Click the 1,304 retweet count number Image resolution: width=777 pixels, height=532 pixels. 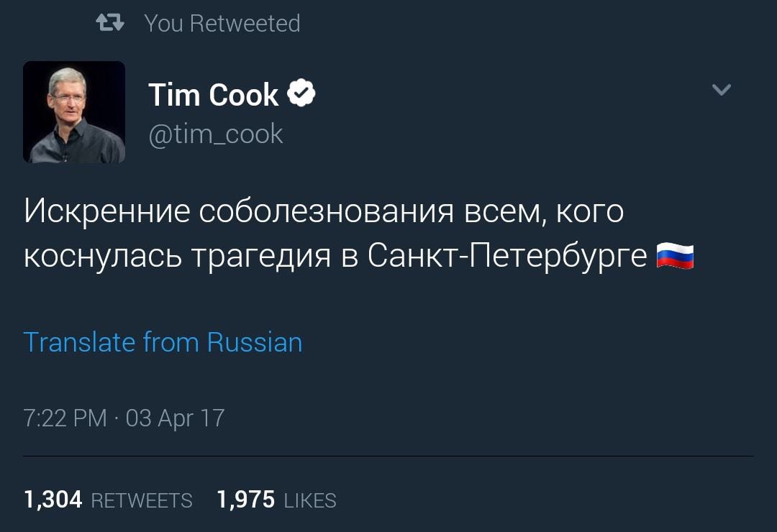coord(53,500)
